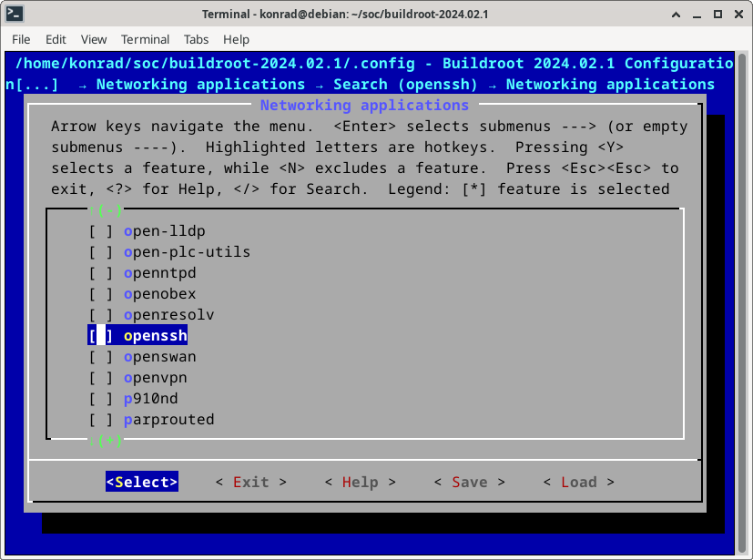Close the Terminal window

[739, 15]
